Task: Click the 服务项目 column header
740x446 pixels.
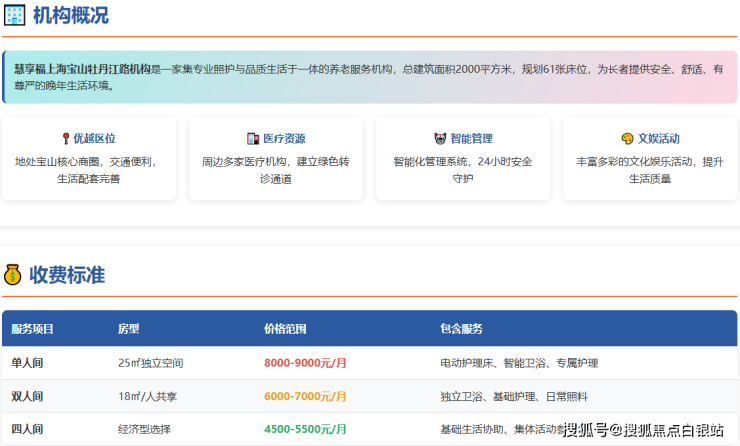Action: (33, 329)
